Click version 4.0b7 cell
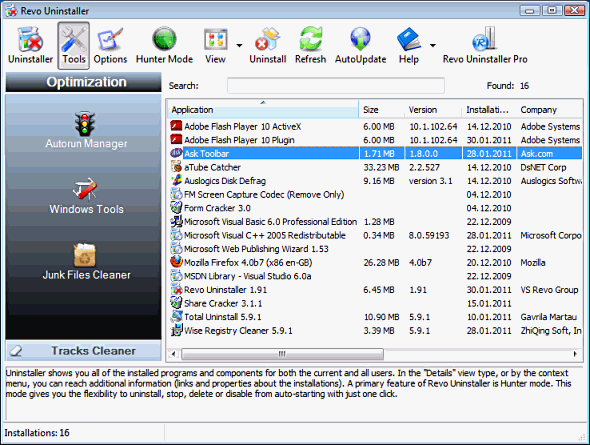Image resolution: width=590 pixels, height=445 pixels. click(420, 263)
